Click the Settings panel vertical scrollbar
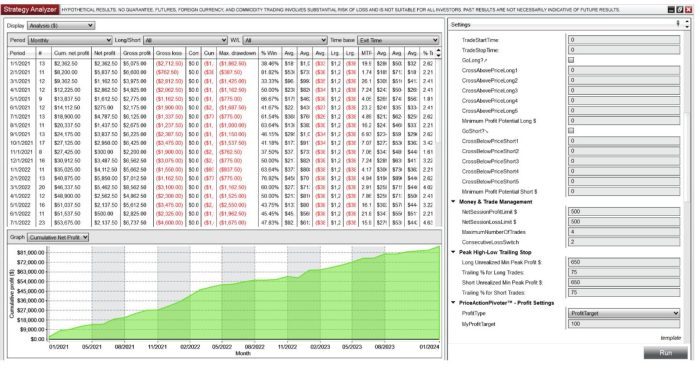This screenshot has width=700, height=369. 687,156
